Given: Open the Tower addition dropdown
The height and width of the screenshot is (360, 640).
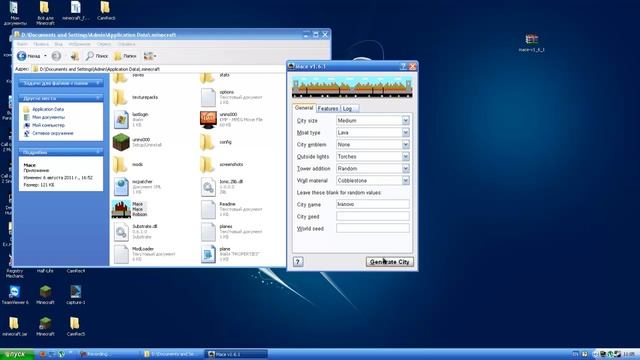Looking at the screenshot, I should point(405,168).
